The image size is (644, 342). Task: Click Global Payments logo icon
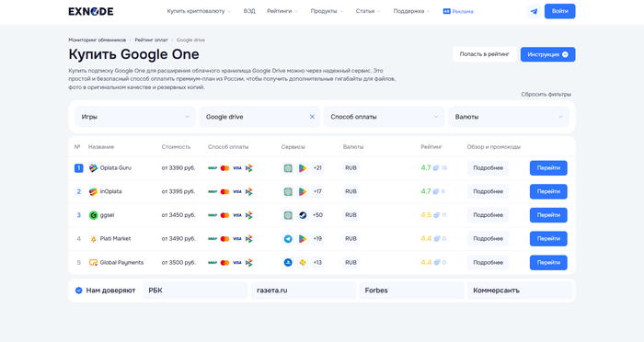93,263
